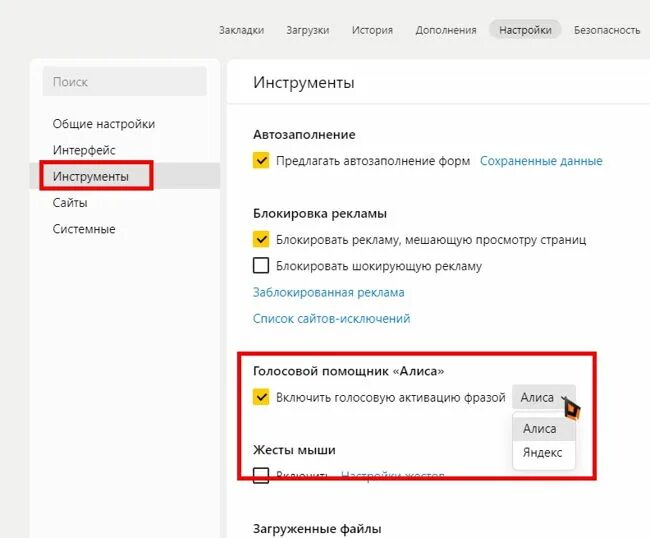Screen dimensions: 650x538
Task: Open Сайты section in the sidebar
Action: (x=70, y=203)
